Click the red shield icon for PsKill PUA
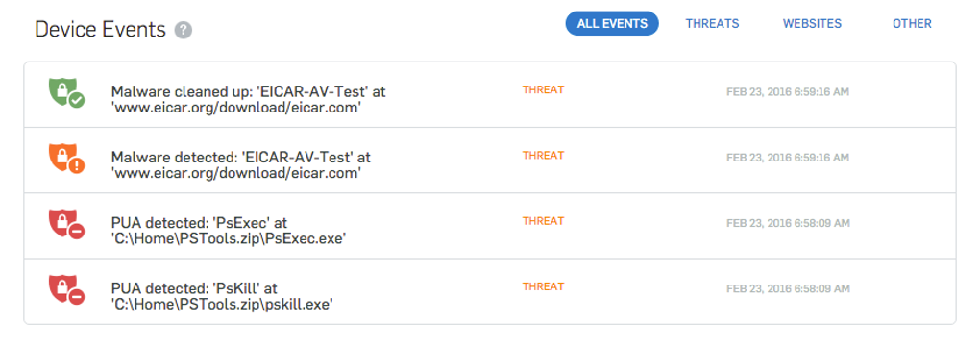Screen dimensions: 980x347 [66, 289]
